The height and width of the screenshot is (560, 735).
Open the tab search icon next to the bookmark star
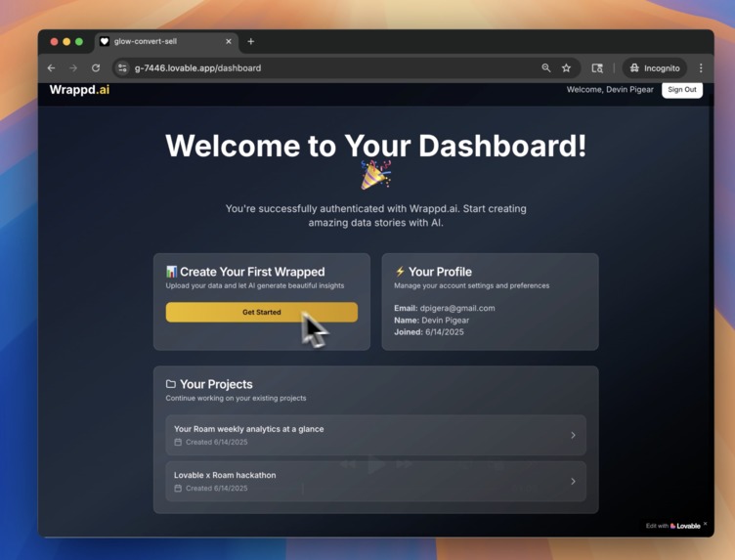[x=597, y=68]
